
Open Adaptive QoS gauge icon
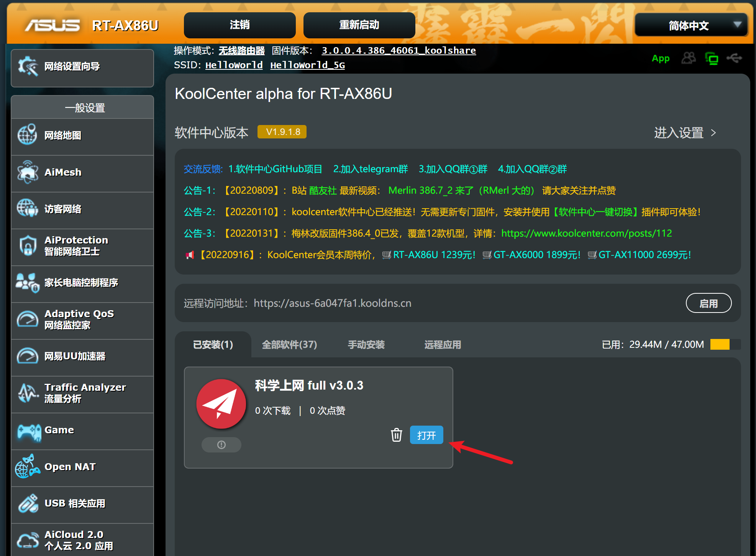[28, 319]
